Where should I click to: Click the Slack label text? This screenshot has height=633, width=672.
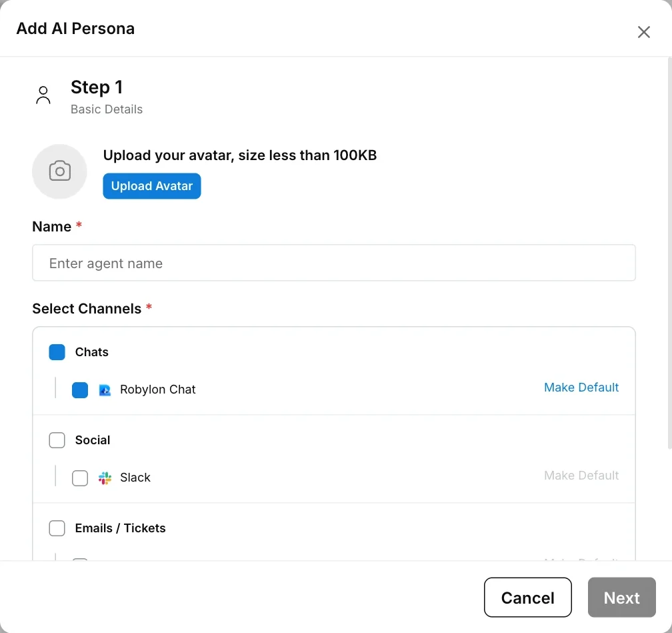tap(135, 478)
